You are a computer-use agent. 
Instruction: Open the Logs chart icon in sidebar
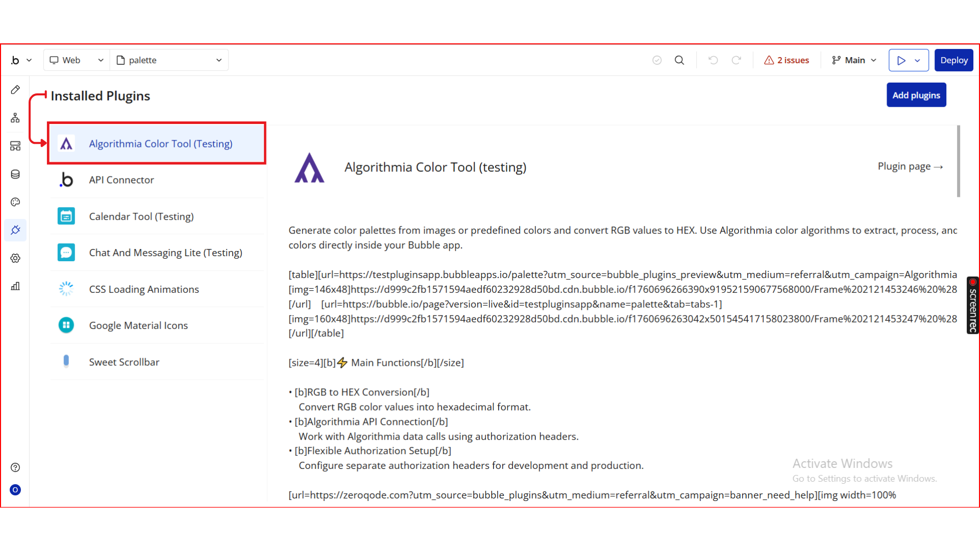click(x=15, y=286)
